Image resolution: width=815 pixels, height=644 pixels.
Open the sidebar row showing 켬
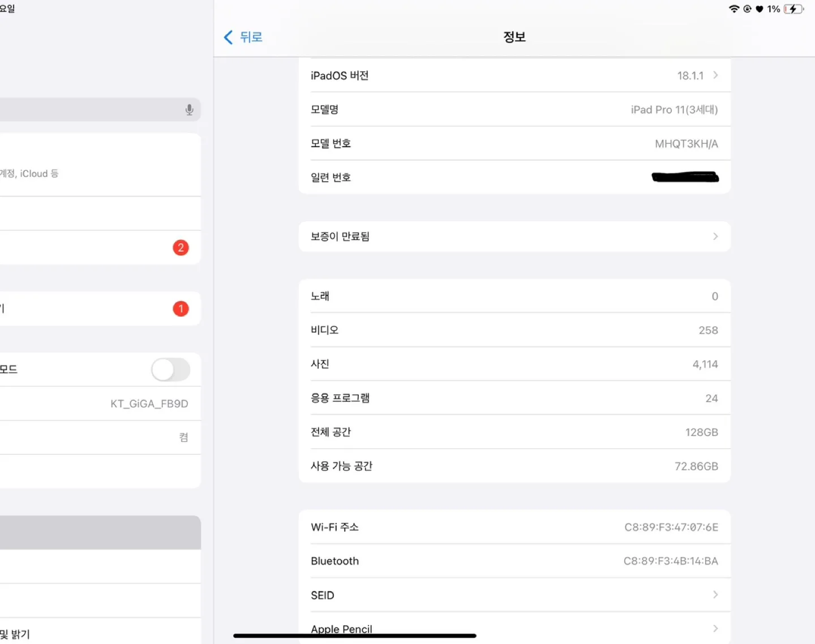(x=100, y=437)
